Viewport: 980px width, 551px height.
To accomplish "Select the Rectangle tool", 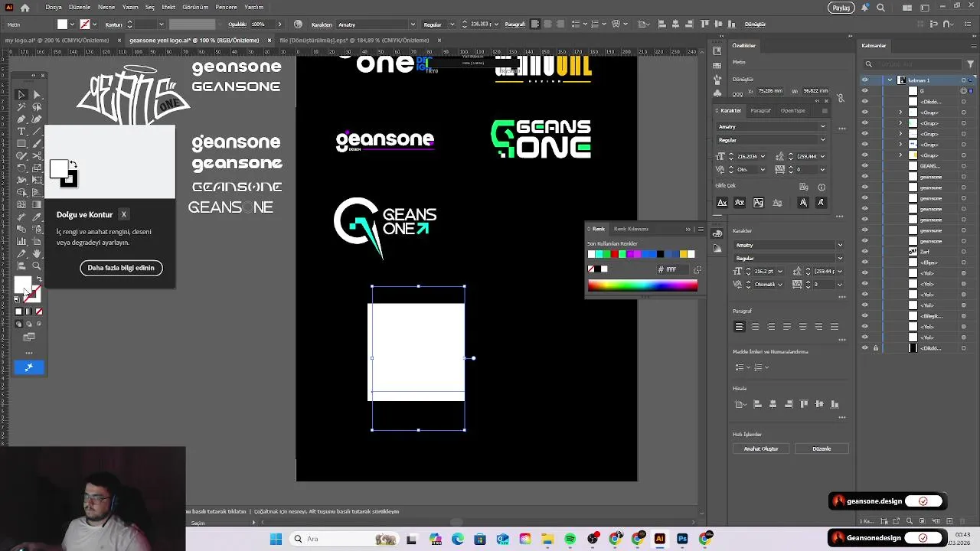I will tap(21, 144).
